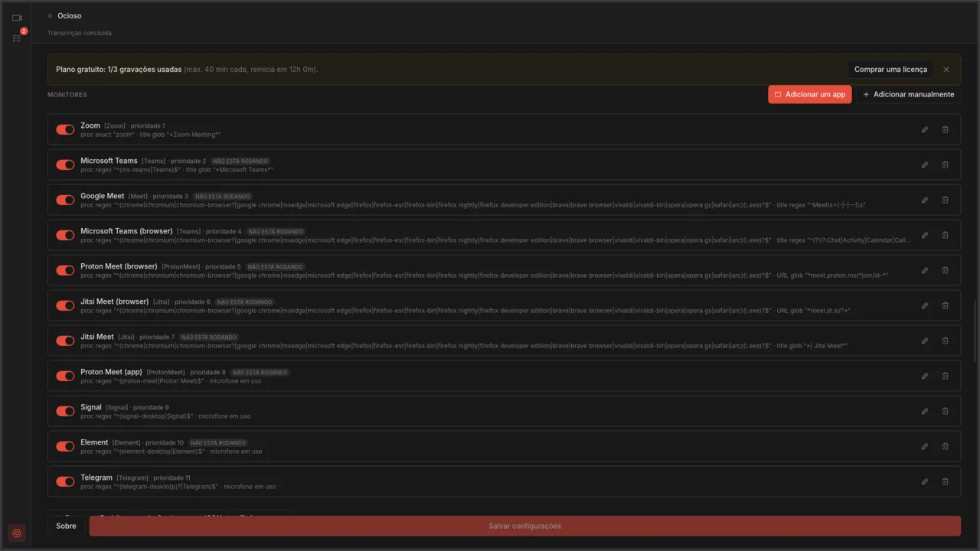Delete the Jitsi Meet (browser) monitor
980x551 pixels.
pyautogui.click(x=945, y=305)
